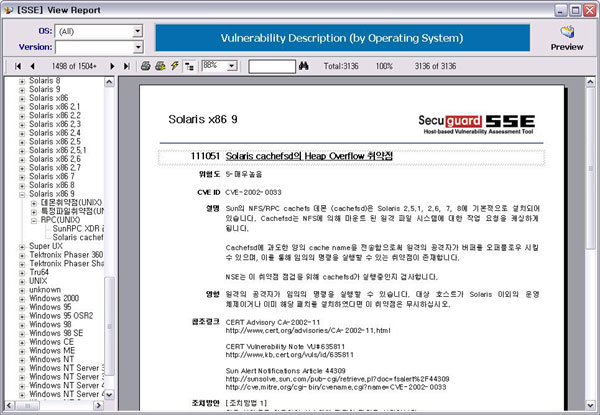The height and width of the screenshot is (415, 600).
Task: Toggle the group tree panel
Action: 189,65
